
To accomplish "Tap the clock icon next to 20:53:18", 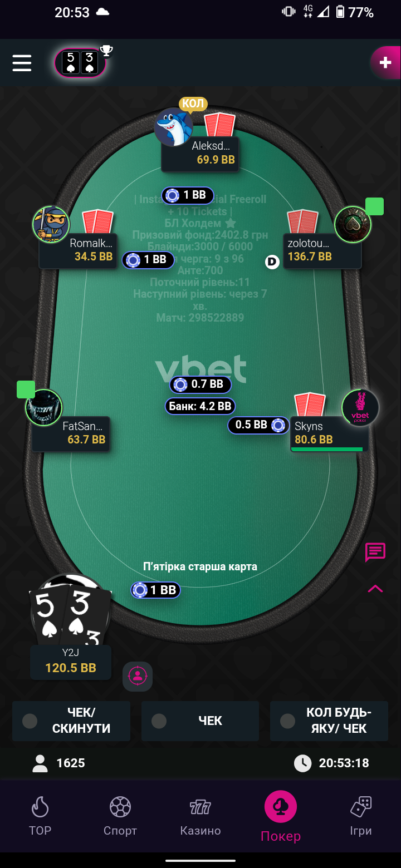I will tap(302, 763).
